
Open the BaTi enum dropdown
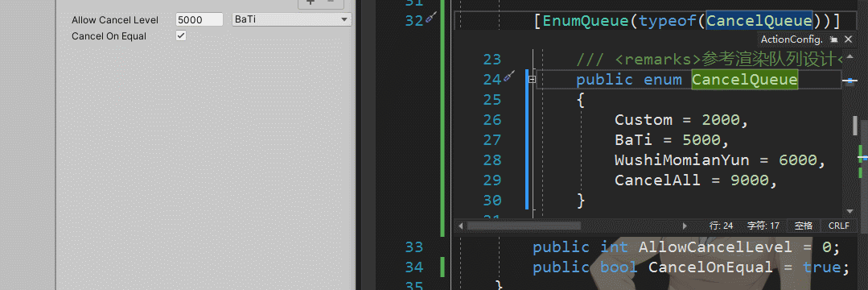pyautogui.click(x=292, y=19)
